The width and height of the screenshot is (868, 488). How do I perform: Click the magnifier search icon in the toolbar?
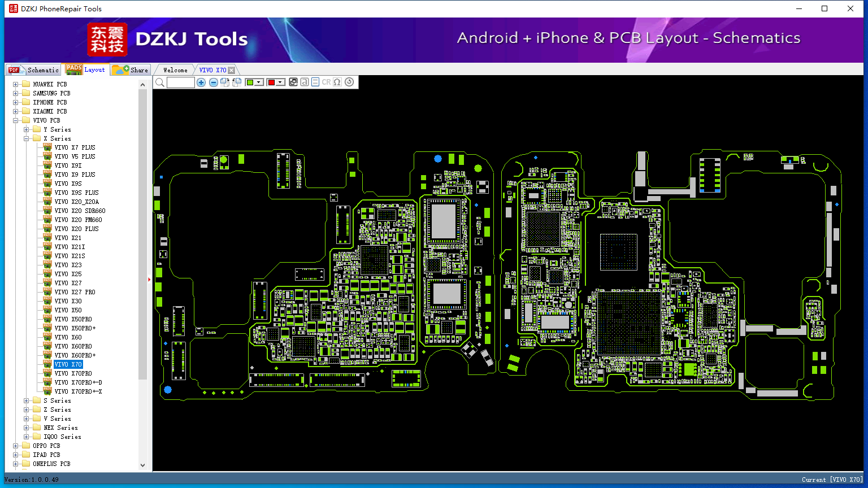(160, 82)
